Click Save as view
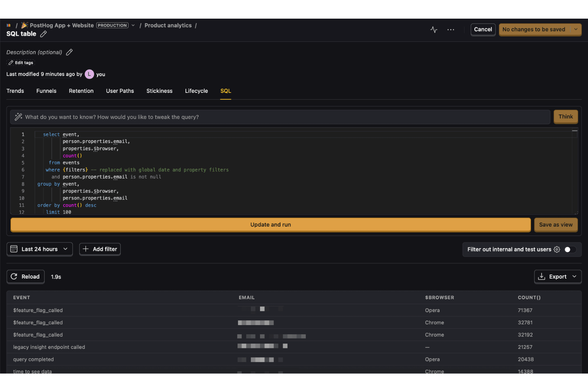Image resolution: width=588 pixels, height=392 pixels. click(x=555, y=224)
